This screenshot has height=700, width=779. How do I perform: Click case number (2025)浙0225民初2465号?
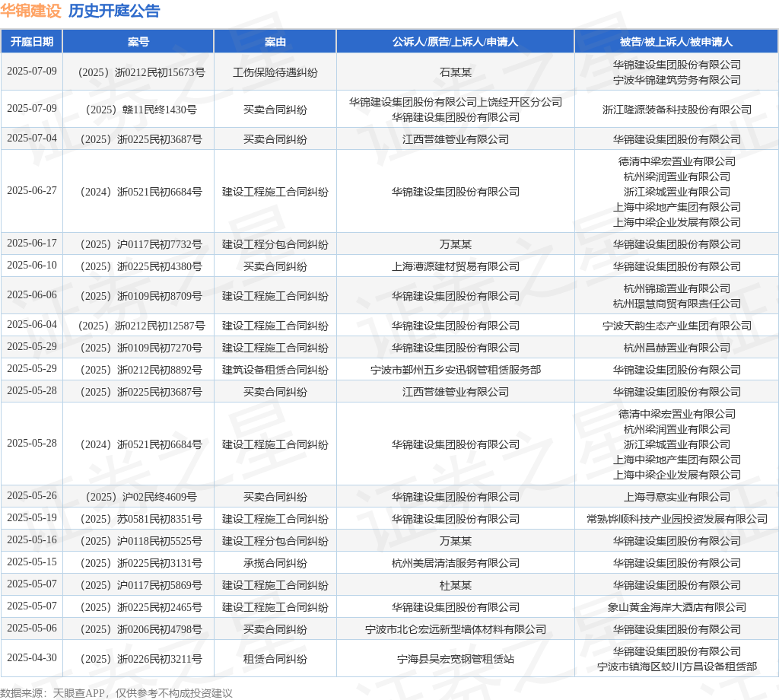pyautogui.click(x=141, y=608)
